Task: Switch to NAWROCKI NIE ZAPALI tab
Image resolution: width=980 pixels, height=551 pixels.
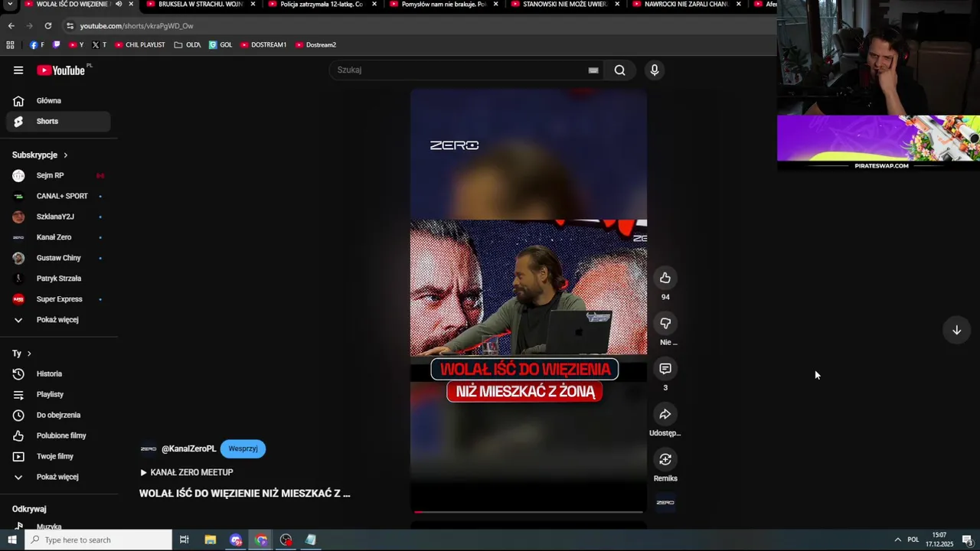Action: click(686, 5)
